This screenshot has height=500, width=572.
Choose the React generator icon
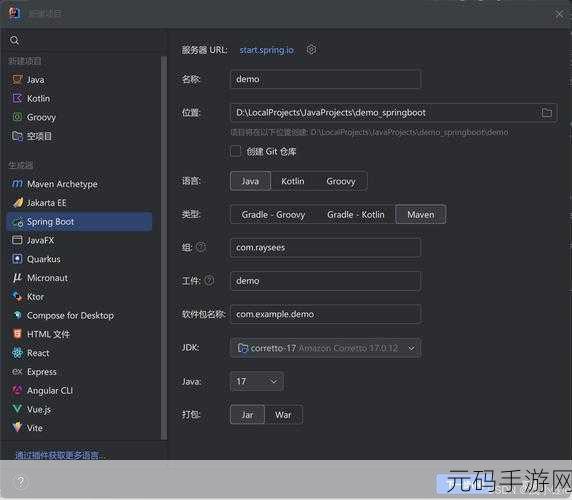pyautogui.click(x=17, y=353)
